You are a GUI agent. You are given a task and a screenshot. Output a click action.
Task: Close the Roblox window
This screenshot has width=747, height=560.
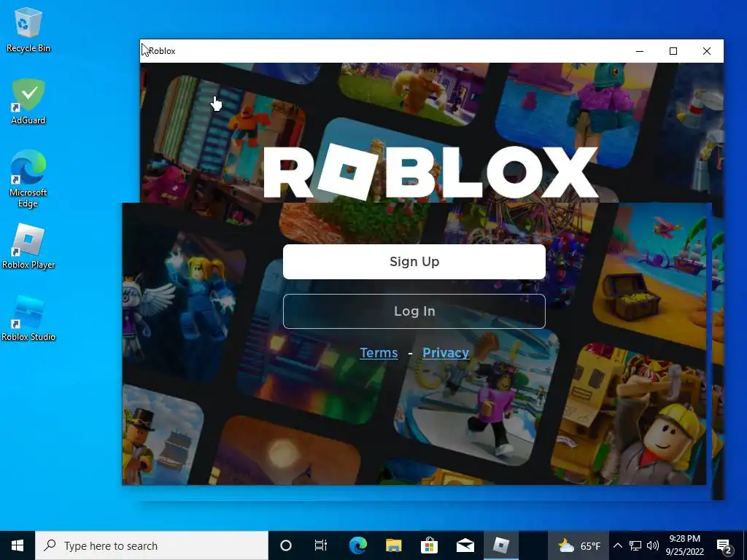(707, 51)
